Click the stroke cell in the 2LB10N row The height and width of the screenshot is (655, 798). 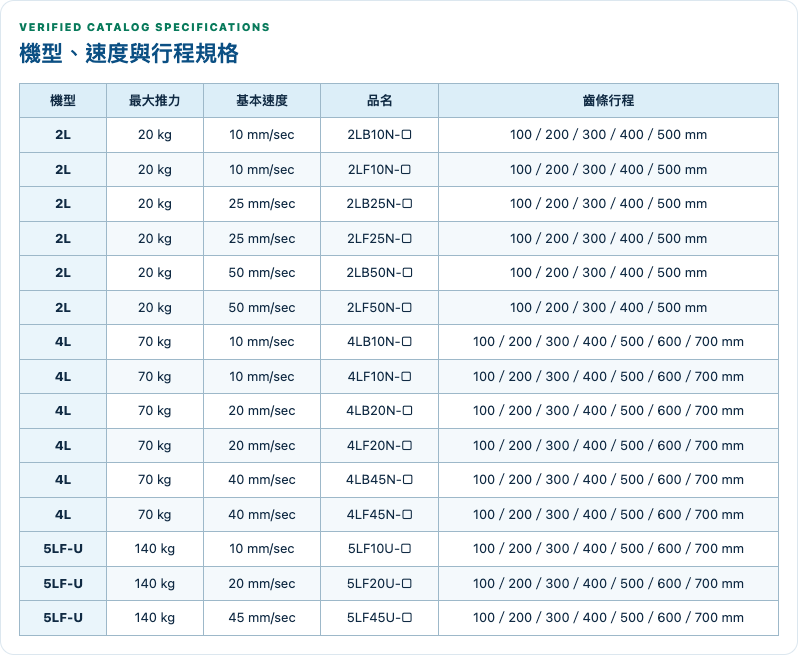point(608,135)
